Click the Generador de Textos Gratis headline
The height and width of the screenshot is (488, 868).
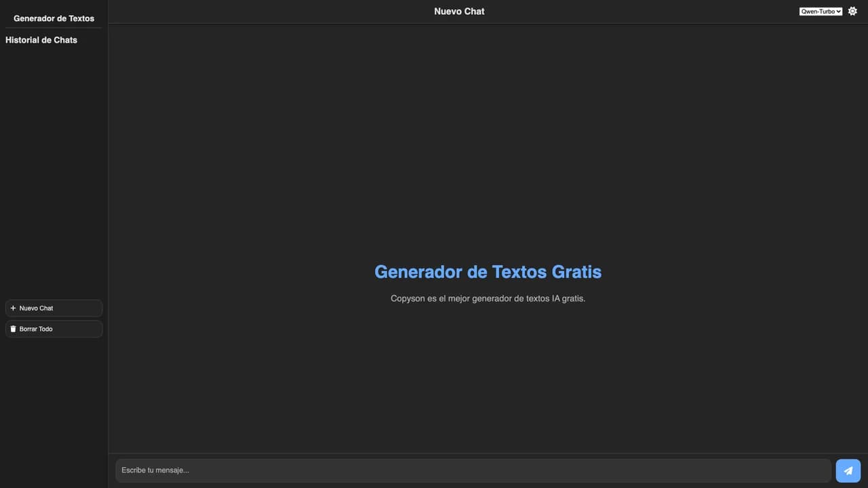(488, 272)
